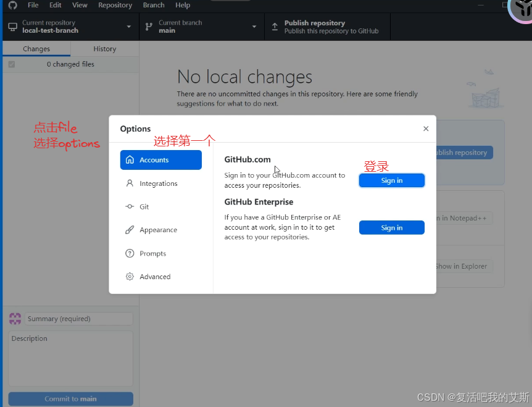Select the Git section in Options

161,206
